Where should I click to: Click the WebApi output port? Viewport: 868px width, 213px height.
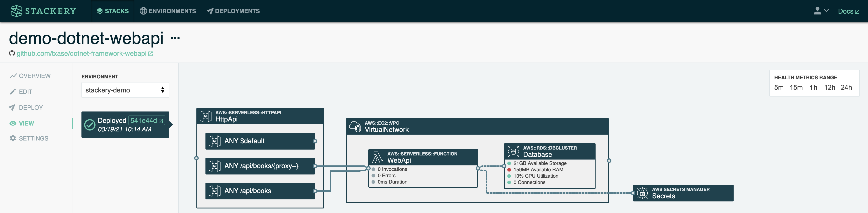click(477, 168)
